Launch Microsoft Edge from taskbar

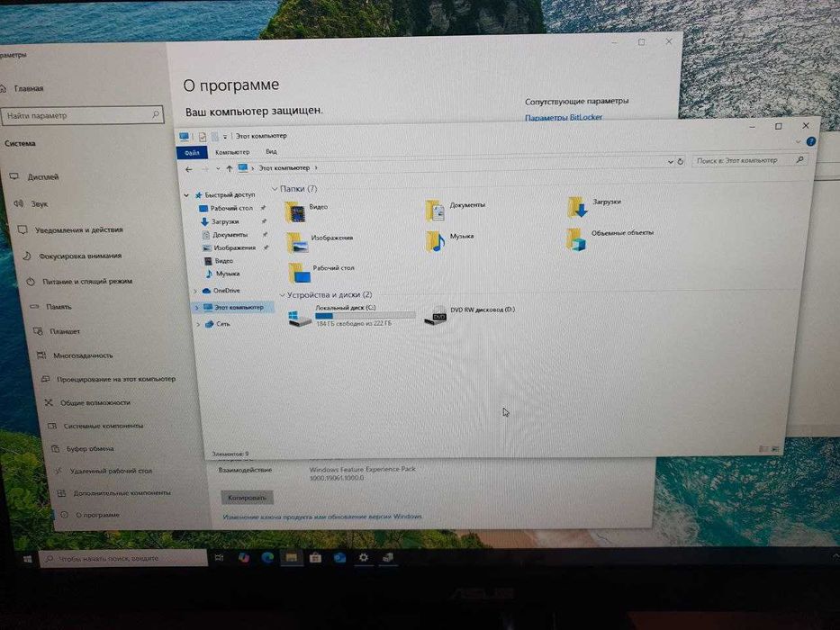point(266,558)
